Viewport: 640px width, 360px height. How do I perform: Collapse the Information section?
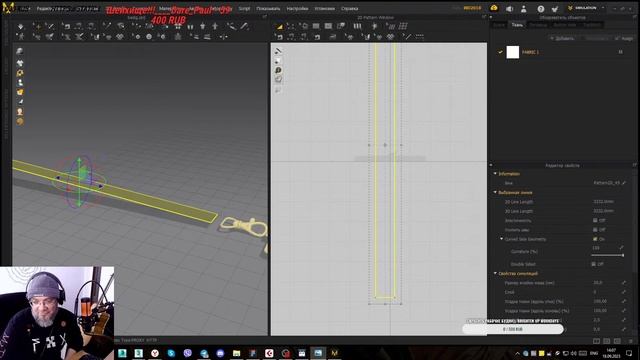pyautogui.click(x=495, y=174)
